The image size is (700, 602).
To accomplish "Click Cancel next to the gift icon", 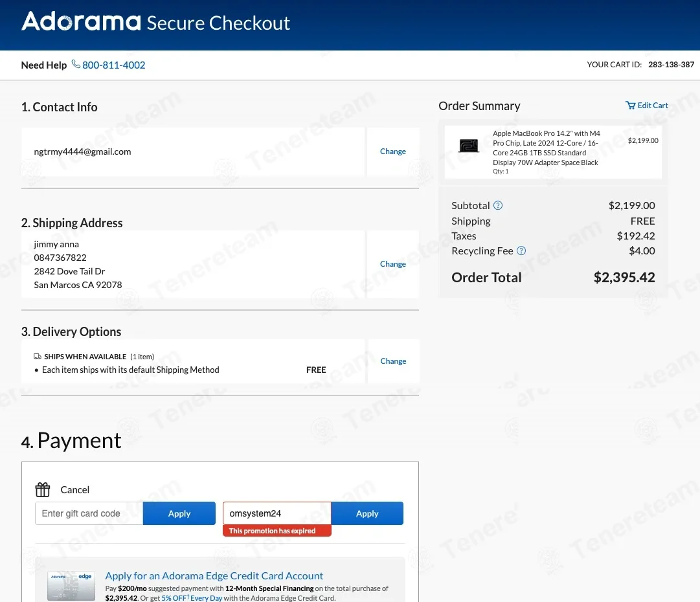I will 75,490.
